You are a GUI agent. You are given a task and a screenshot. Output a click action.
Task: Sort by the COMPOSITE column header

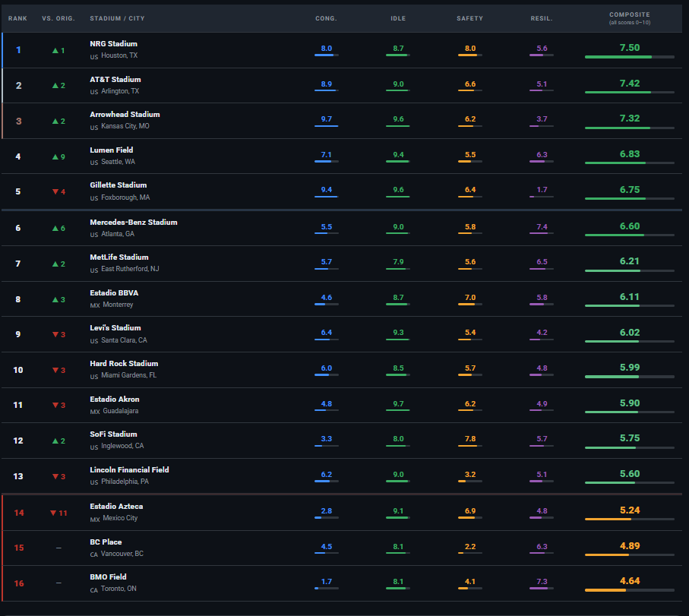pyautogui.click(x=629, y=14)
